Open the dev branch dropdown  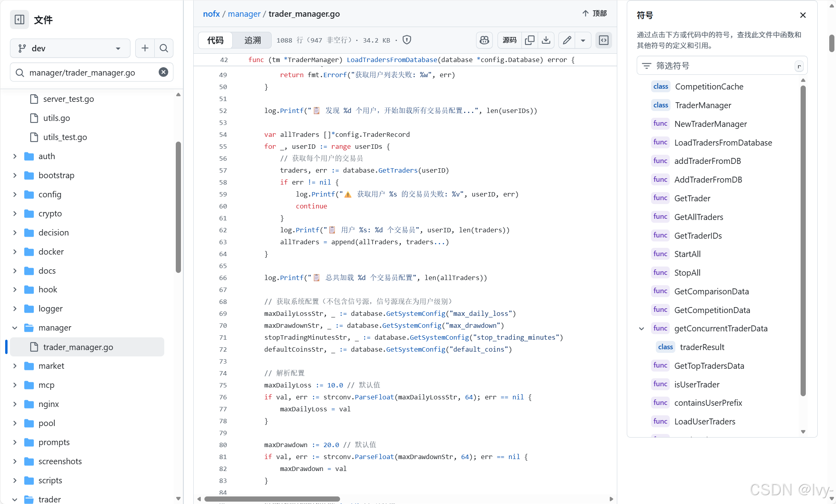[x=70, y=48]
